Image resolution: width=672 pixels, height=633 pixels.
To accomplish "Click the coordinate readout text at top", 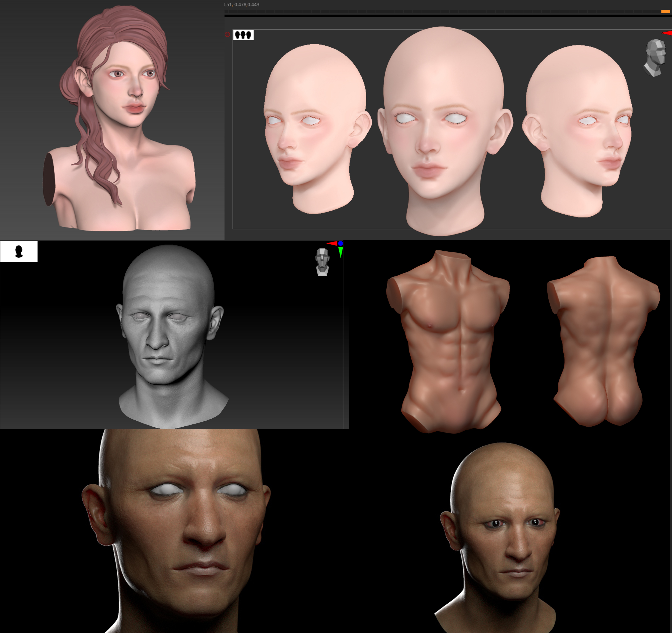I will tap(242, 4).
